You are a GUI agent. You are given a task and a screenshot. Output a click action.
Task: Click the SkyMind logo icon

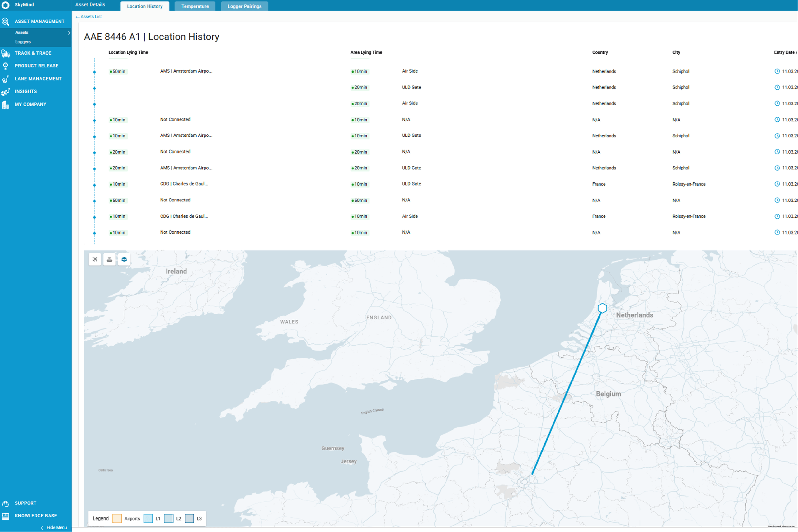click(6, 5)
